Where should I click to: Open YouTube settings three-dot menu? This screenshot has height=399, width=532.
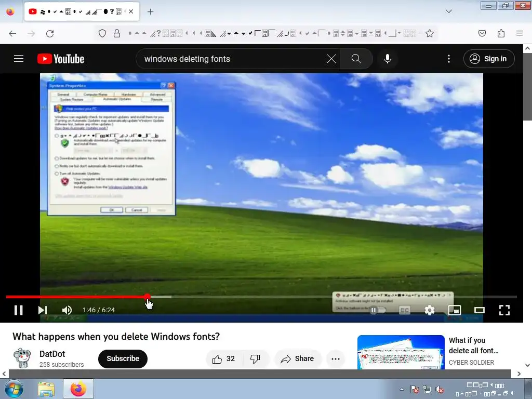click(x=449, y=59)
